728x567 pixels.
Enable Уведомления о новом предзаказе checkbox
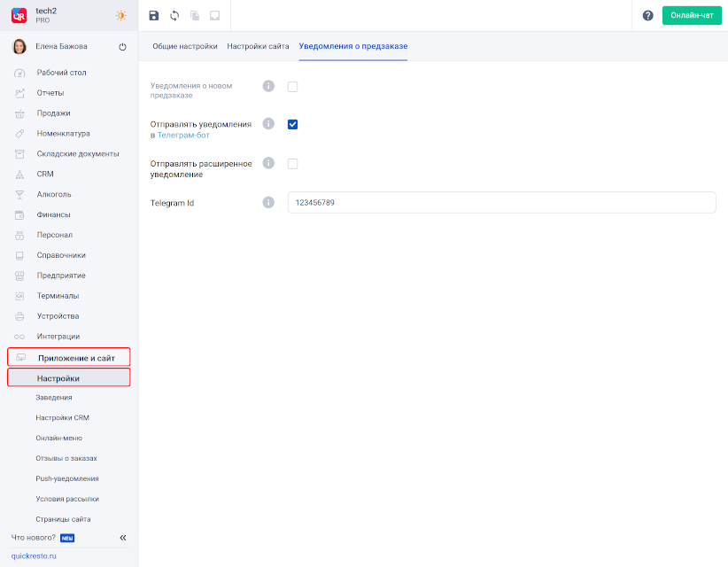(x=292, y=87)
